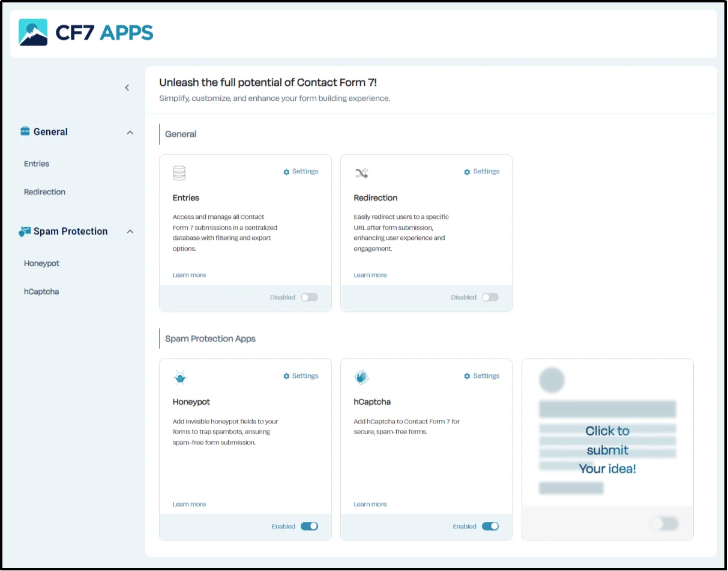728x571 pixels.
Task: Click the General section heading in main panel
Action: tap(181, 134)
